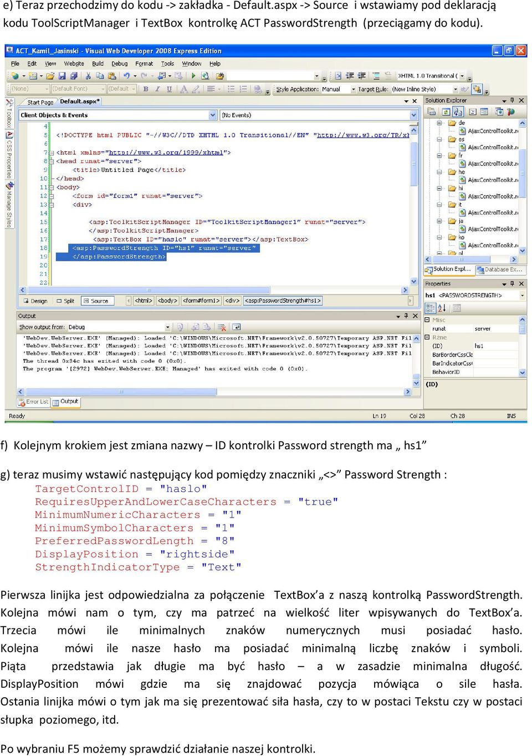
Task: Click the View in Browser toolbar icon
Action: pos(205,76)
